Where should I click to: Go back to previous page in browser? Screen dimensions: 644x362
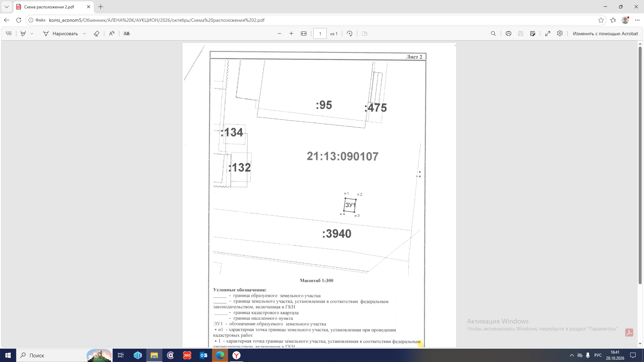(7, 20)
